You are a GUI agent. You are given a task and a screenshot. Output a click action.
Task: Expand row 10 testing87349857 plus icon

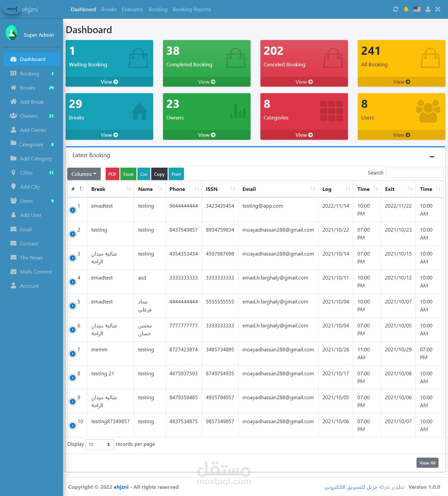pos(73,425)
